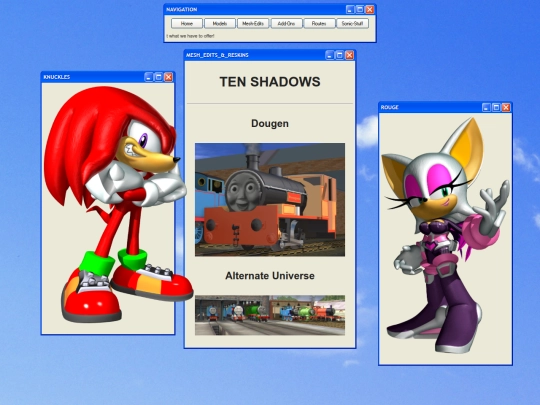Maximize the Navigation window
540x405 pixels.
[360, 10]
